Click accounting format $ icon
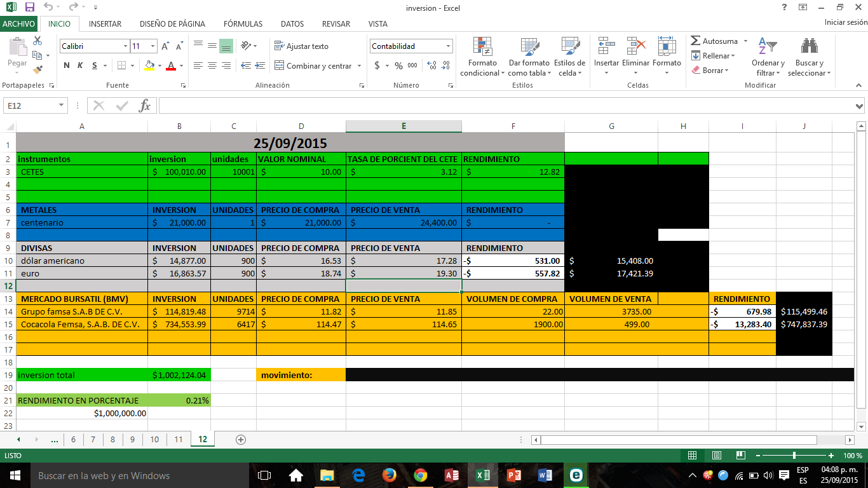Screen dimensions: 868x488 [x=377, y=65]
